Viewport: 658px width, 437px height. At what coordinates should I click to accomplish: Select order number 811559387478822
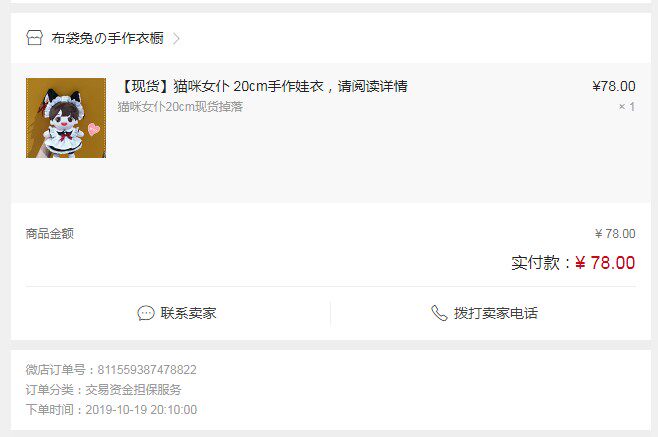[x=147, y=370]
